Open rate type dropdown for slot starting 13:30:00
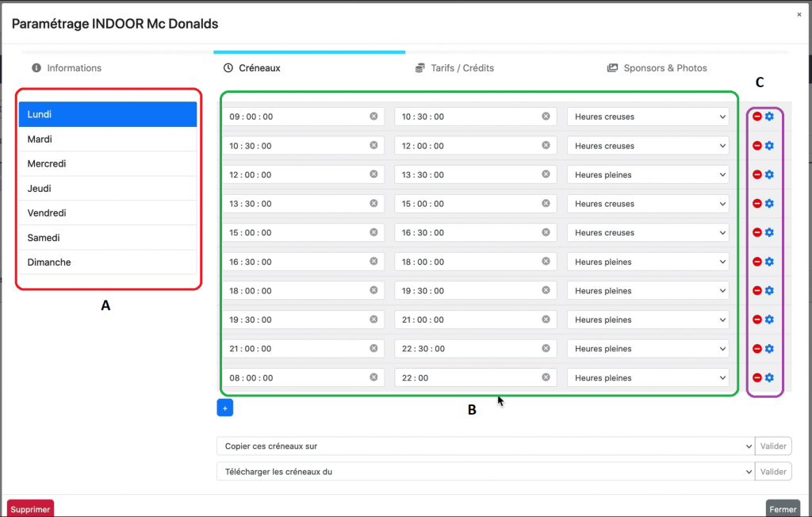 tap(648, 204)
